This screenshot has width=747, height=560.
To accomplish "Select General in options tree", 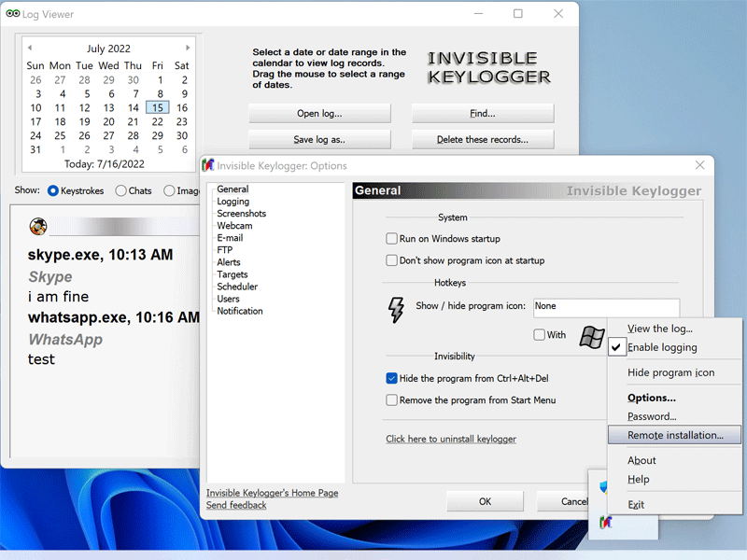I will (x=233, y=189).
